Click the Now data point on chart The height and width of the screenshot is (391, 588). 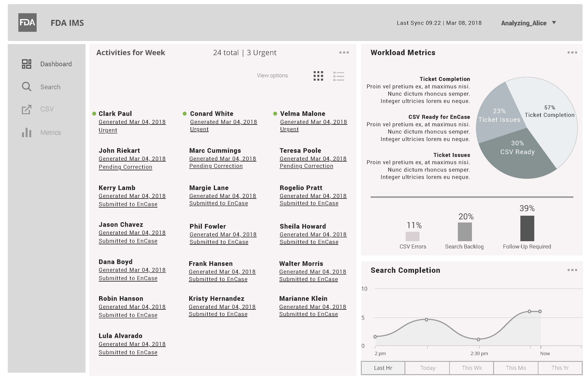(x=540, y=311)
